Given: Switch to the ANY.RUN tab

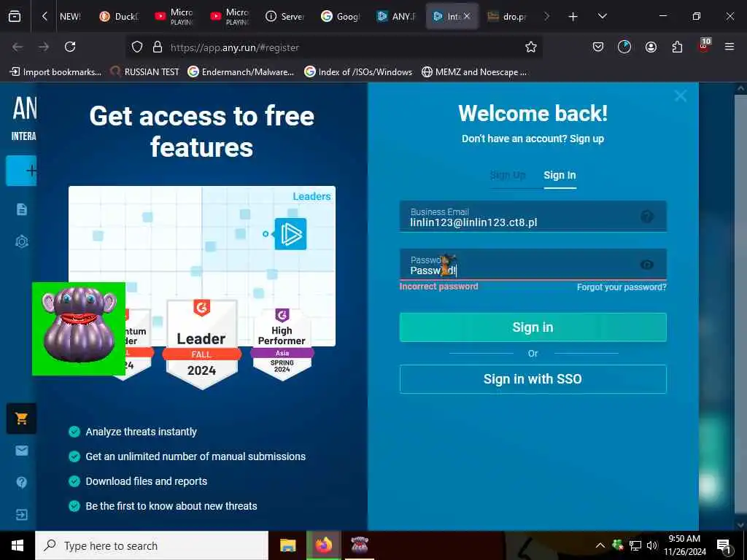Looking at the screenshot, I should coord(396,16).
